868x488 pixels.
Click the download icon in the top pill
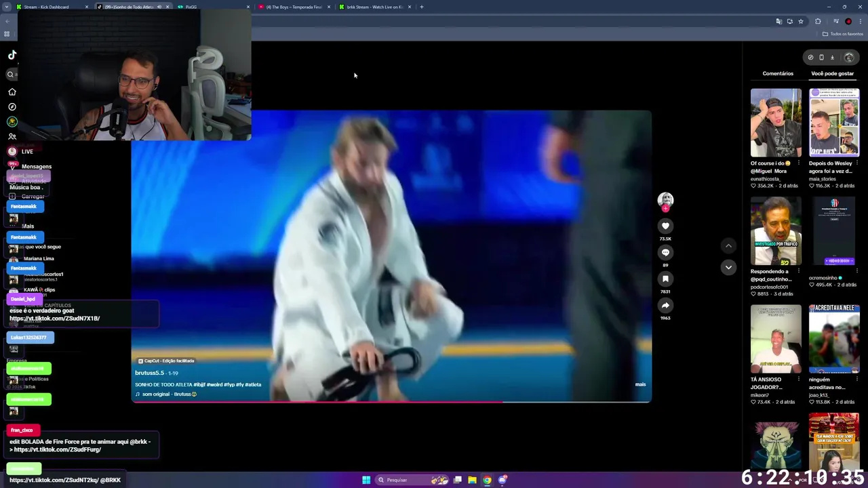(833, 58)
